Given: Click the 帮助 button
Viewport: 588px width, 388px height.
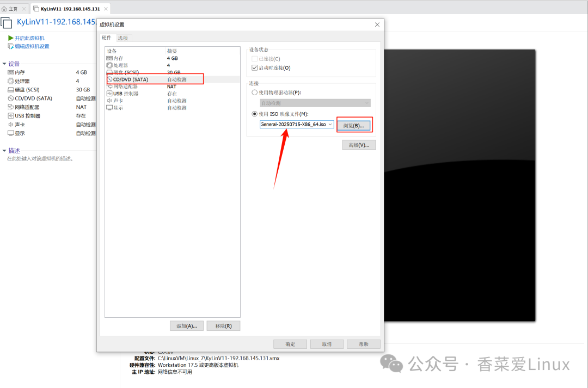Looking at the screenshot, I should [x=364, y=344].
